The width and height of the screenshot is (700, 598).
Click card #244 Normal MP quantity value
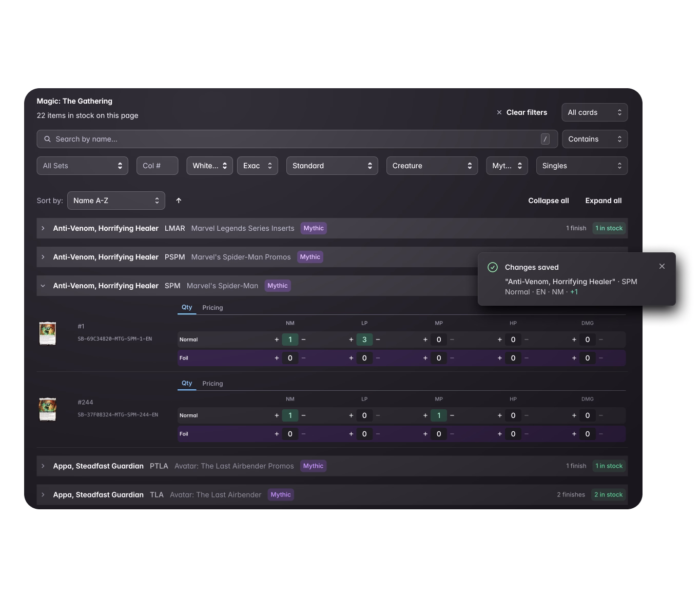[439, 415]
